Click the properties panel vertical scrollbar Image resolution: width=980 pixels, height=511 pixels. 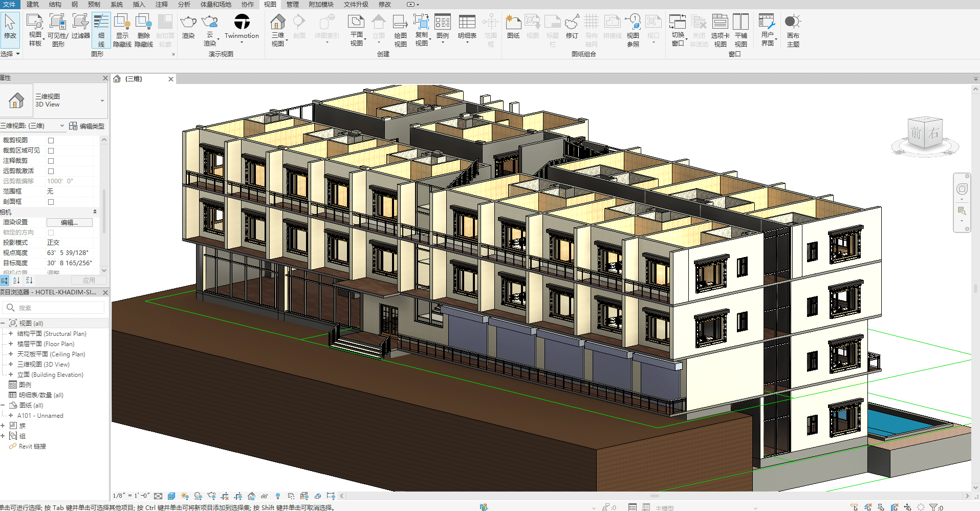(x=104, y=210)
